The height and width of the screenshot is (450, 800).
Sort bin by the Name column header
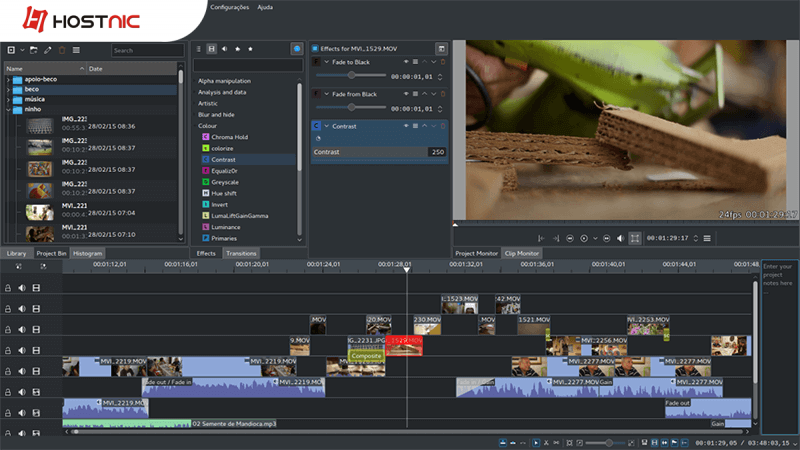point(45,68)
